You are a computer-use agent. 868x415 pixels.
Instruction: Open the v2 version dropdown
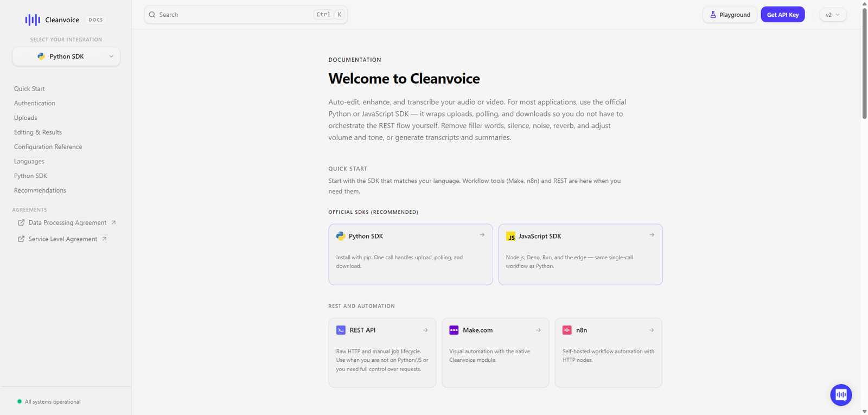[833, 15]
